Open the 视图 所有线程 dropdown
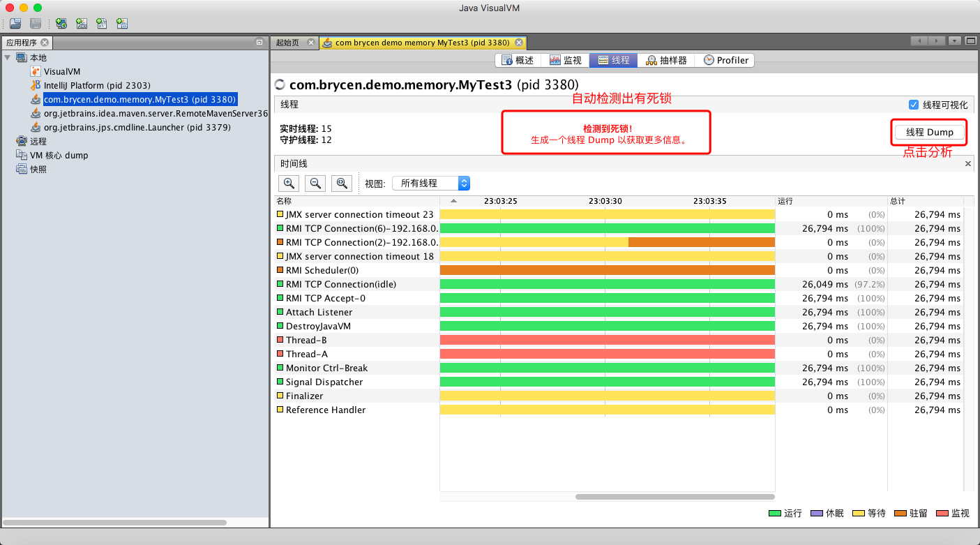The image size is (980, 545). pos(430,183)
